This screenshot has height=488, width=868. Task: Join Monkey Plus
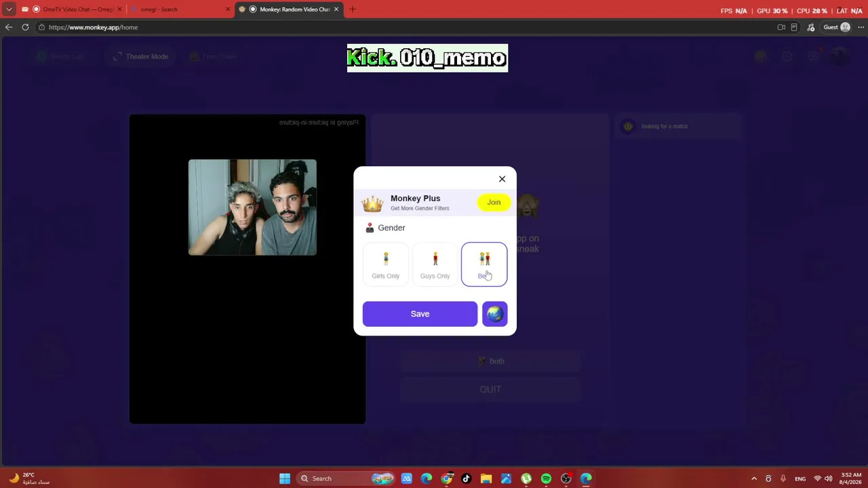pyautogui.click(x=494, y=202)
